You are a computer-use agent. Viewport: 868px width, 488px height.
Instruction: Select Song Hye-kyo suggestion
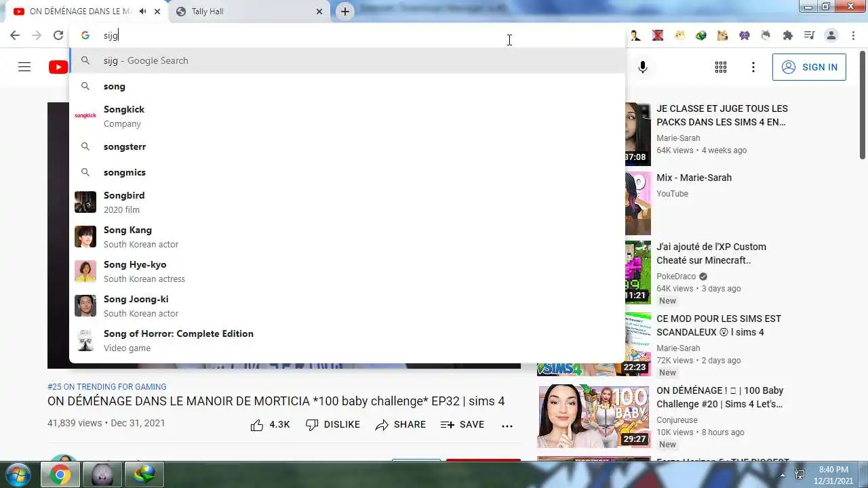point(347,271)
